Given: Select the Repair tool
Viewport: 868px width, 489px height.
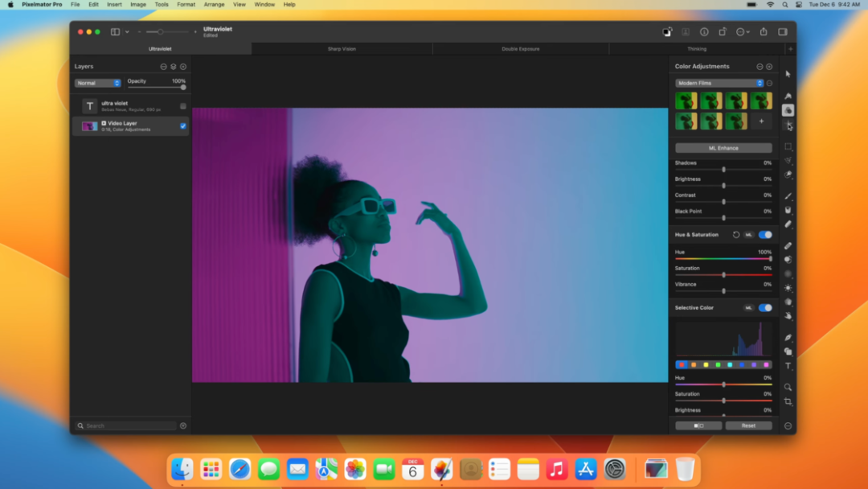Looking at the screenshot, I should pyautogui.click(x=788, y=246).
